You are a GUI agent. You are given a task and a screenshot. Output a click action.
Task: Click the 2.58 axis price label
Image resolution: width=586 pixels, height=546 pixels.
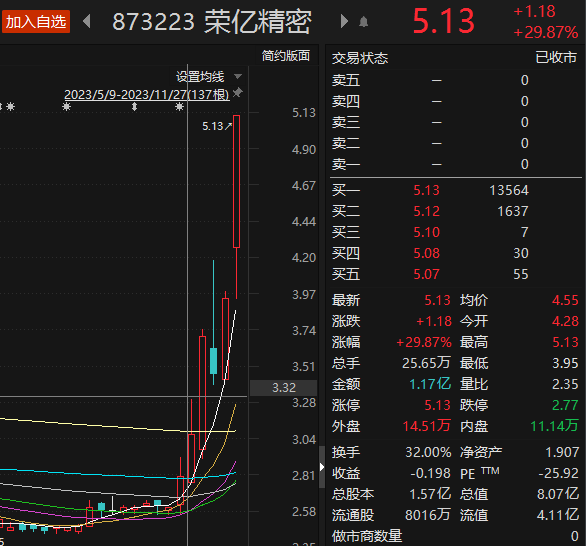[x=303, y=512]
